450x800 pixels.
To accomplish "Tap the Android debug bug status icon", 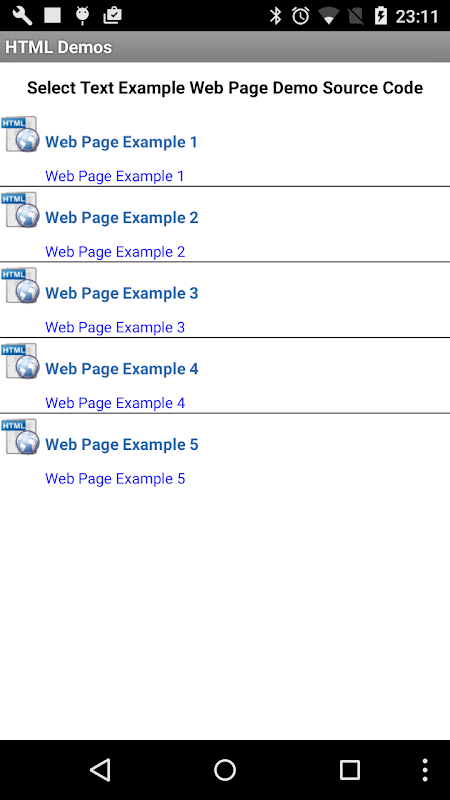I will [x=82, y=16].
